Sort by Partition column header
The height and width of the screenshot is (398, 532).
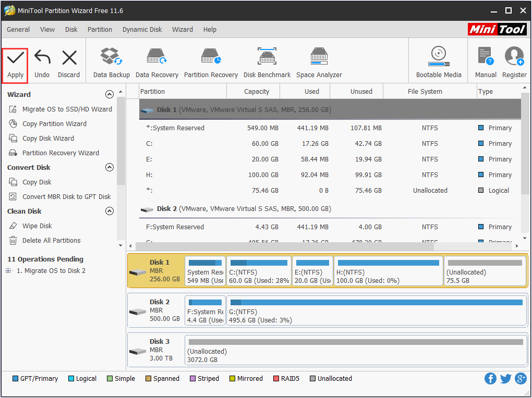tap(183, 92)
